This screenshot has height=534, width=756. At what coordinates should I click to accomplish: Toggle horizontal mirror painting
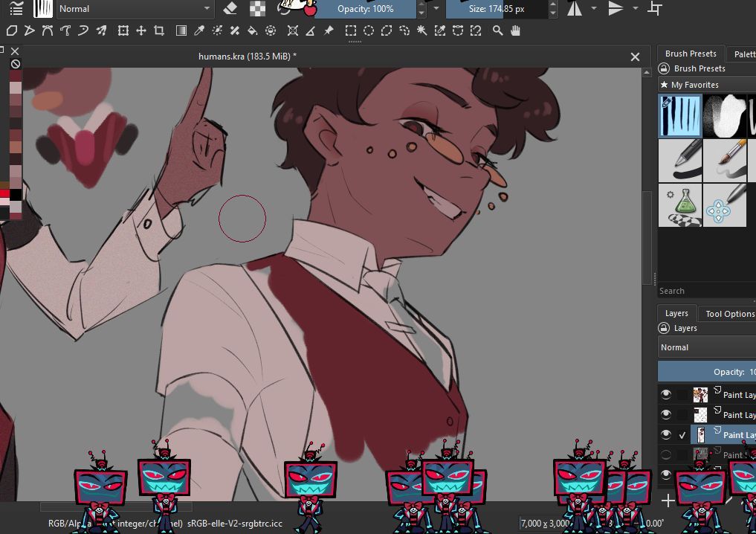pyautogui.click(x=574, y=8)
